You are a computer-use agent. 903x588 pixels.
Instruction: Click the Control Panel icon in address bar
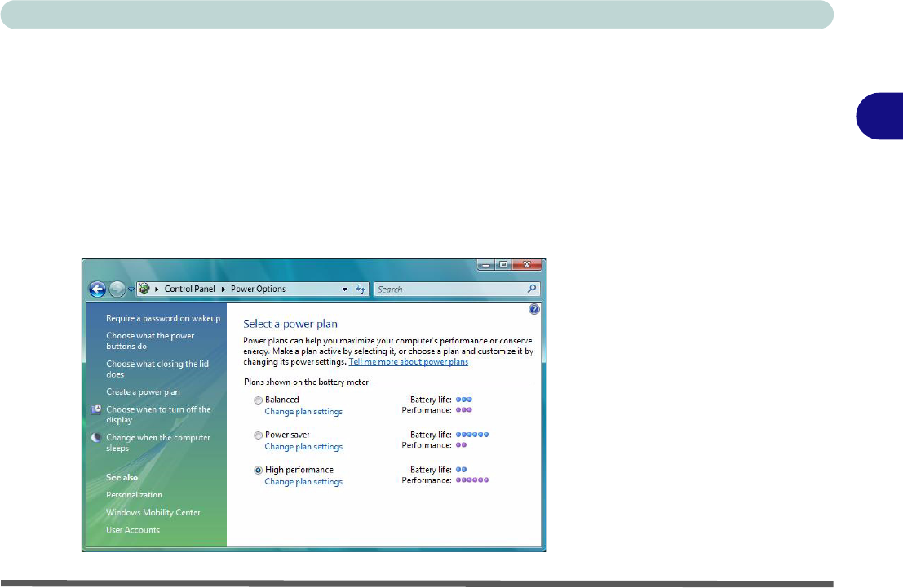coord(144,289)
